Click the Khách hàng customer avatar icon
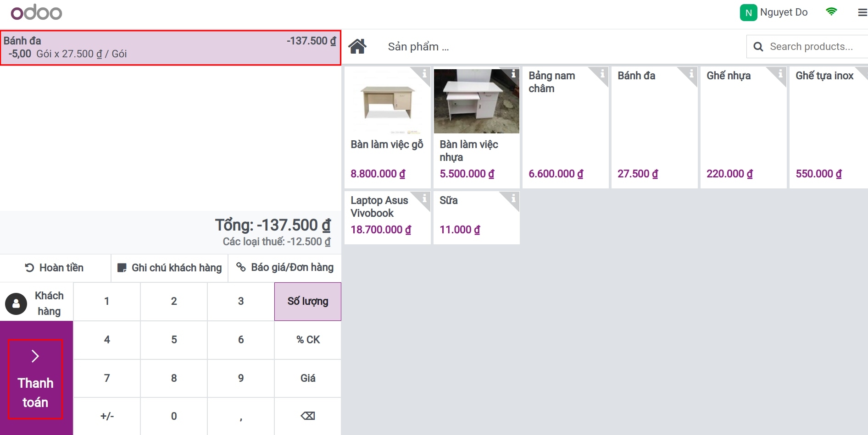 point(16,303)
